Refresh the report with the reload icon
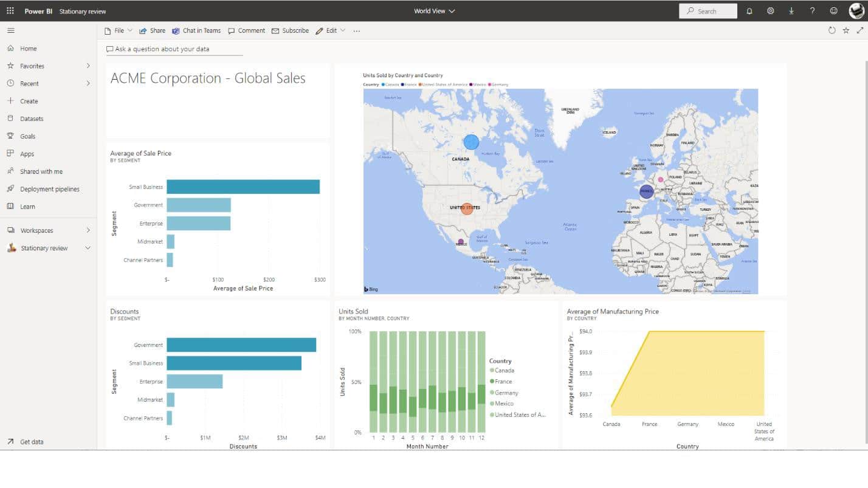 click(832, 30)
